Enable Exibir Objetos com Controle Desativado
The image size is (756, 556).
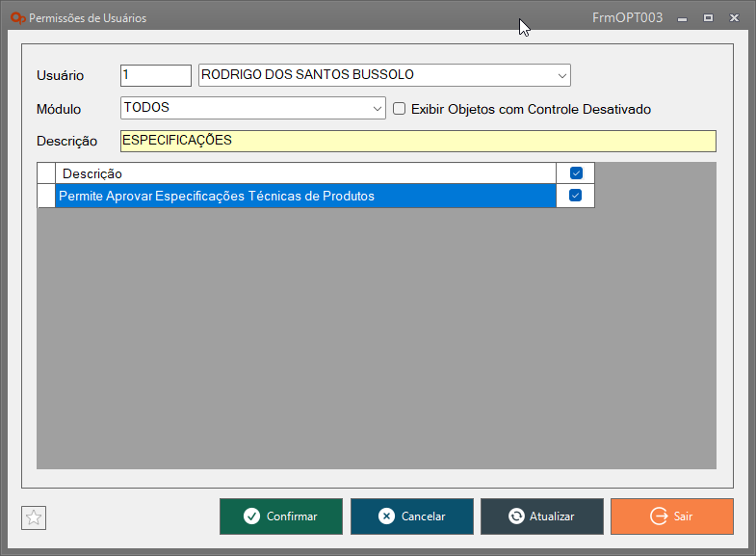pyautogui.click(x=400, y=109)
